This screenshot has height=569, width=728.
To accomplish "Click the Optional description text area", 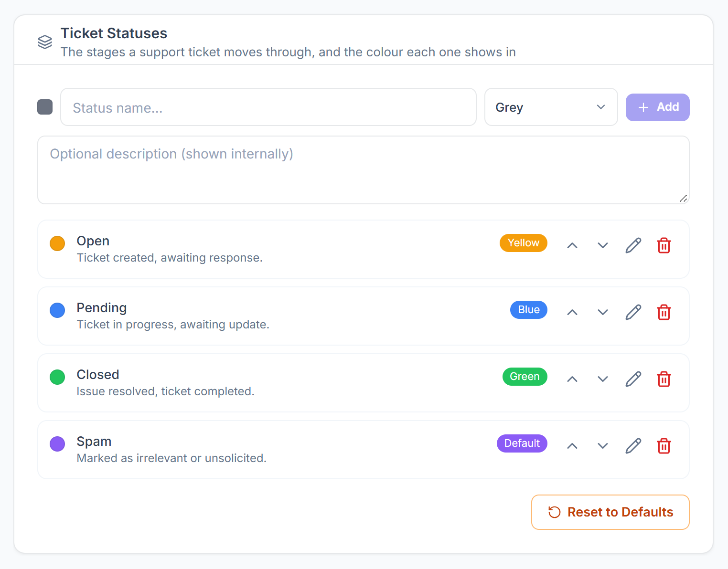I will click(364, 170).
